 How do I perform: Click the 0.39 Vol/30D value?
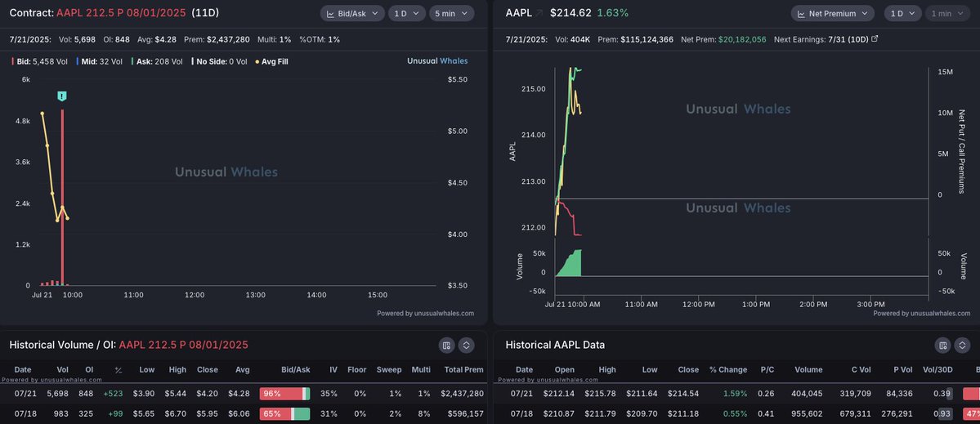942,394
